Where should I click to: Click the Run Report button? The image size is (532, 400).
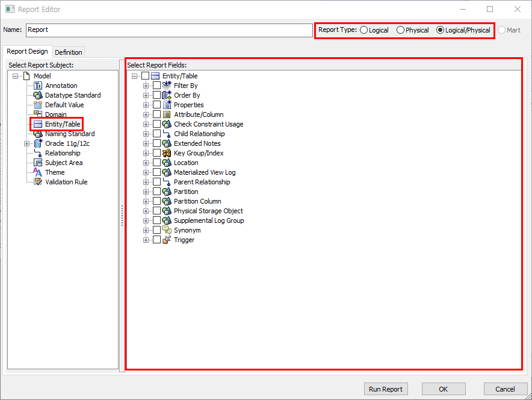tap(386, 389)
